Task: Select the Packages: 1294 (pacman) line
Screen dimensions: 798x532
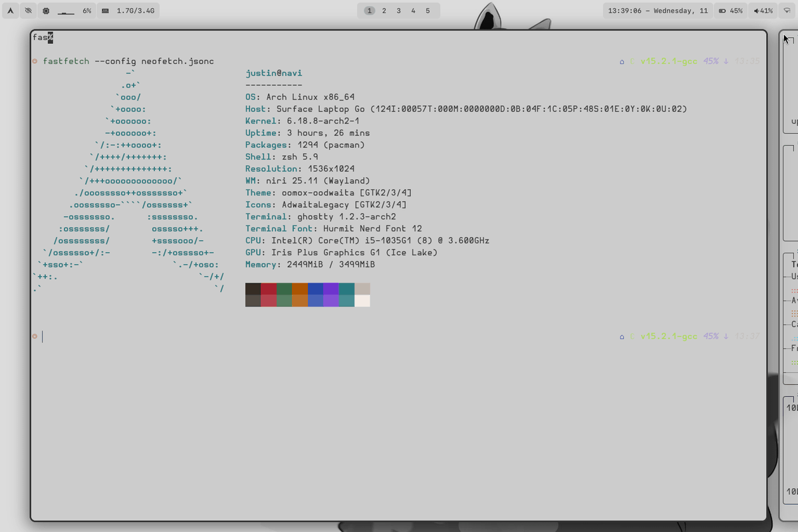Action: (x=305, y=145)
